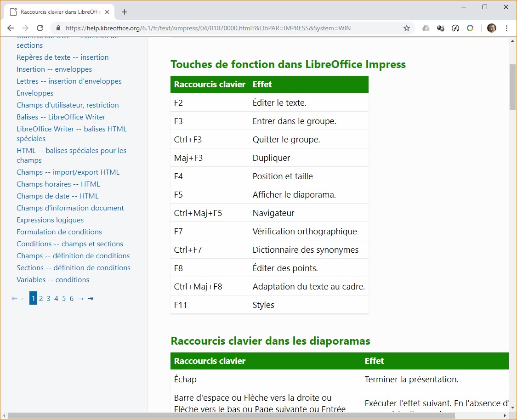
Task: Click the browser back arrow button
Action: point(11,28)
